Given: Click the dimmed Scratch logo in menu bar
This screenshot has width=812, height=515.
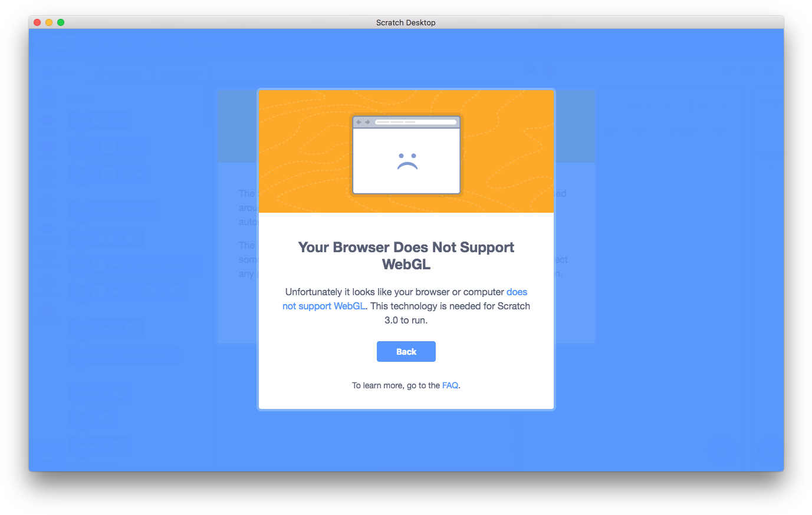Looking at the screenshot, I should (x=55, y=43).
